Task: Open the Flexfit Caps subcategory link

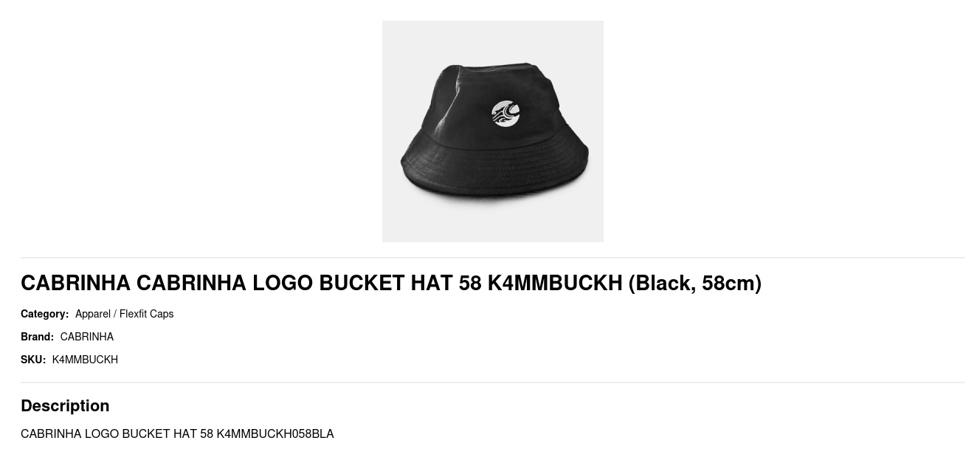Action: [146, 314]
